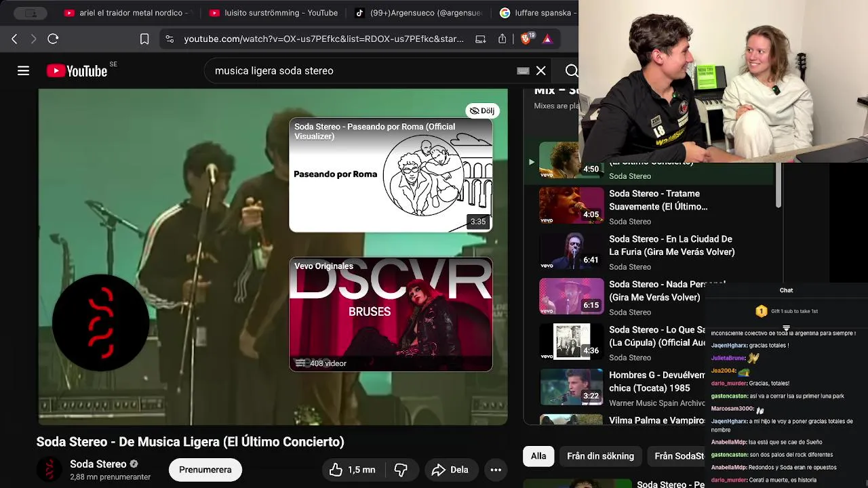Click JaqenHgharx gracias totales chat message
This screenshot has height=488, width=868.
(750, 346)
